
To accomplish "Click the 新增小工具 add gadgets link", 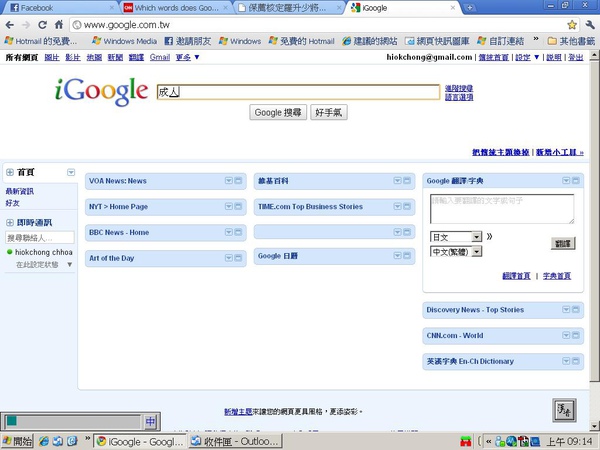I will pyautogui.click(x=560, y=152).
